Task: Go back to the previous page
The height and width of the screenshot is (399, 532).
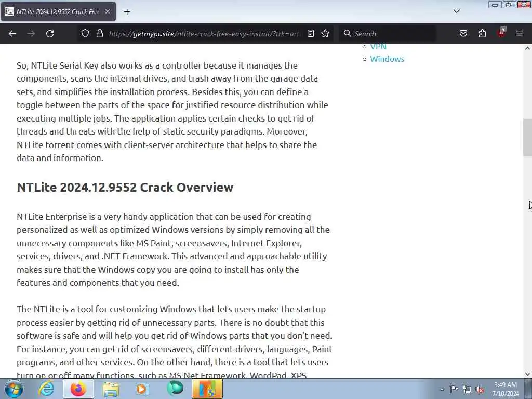Action: tap(12, 34)
